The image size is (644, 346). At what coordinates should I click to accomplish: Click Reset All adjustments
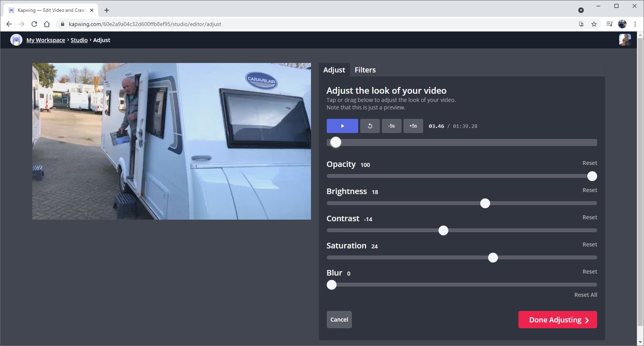click(x=586, y=295)
